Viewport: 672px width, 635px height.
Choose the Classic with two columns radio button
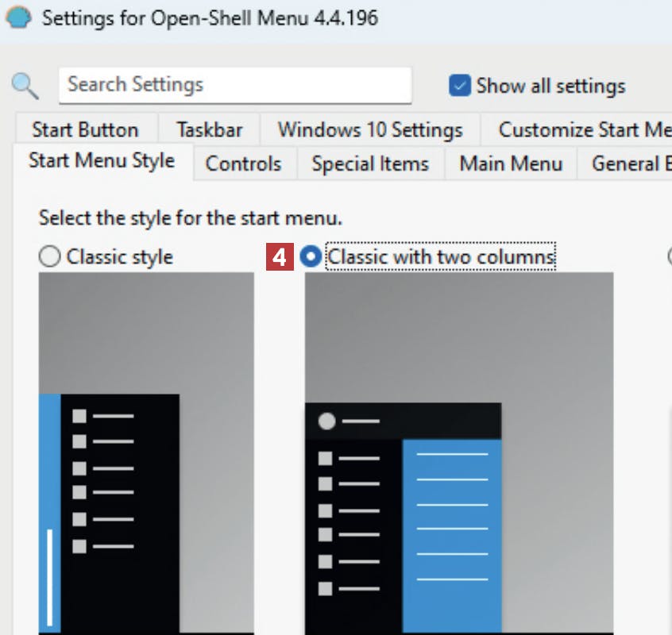[x=311, y=257]
